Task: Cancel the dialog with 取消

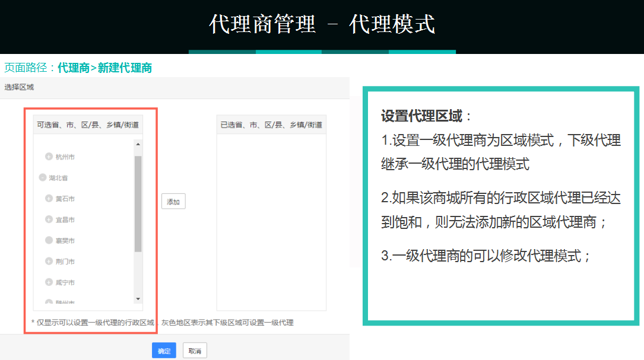Action: [x=195, y=351]
